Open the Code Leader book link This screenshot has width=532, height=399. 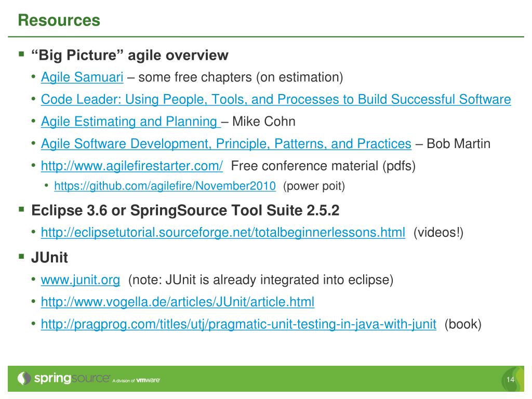click(276, 99)
